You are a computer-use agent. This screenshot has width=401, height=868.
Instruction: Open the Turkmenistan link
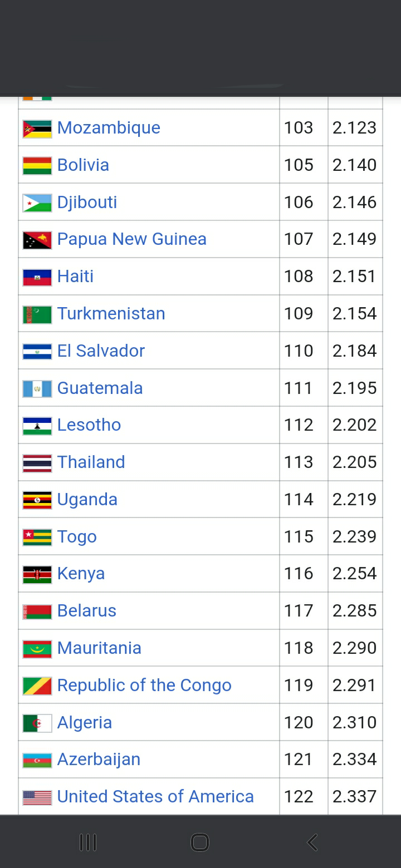[x=111, y=314]
